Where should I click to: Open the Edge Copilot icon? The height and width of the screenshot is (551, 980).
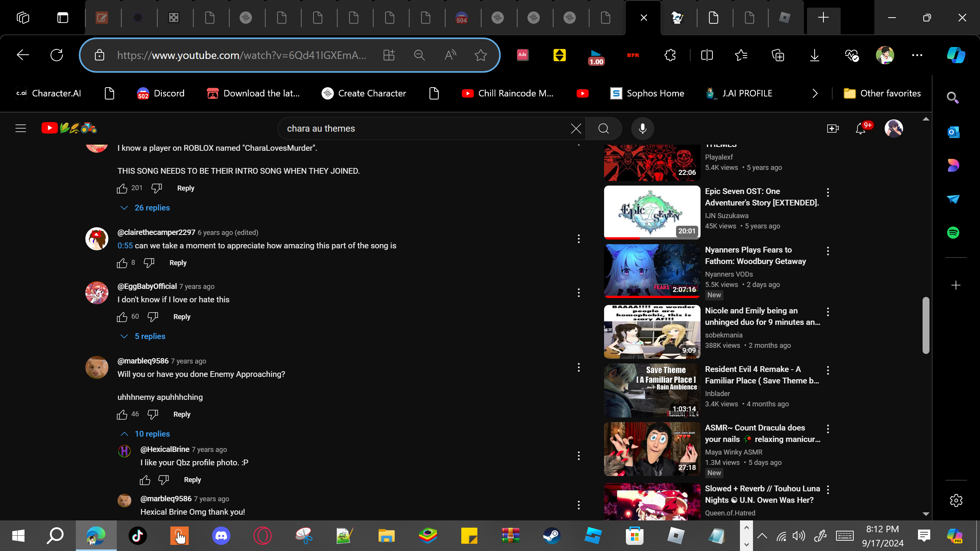[x=956, y=55]
